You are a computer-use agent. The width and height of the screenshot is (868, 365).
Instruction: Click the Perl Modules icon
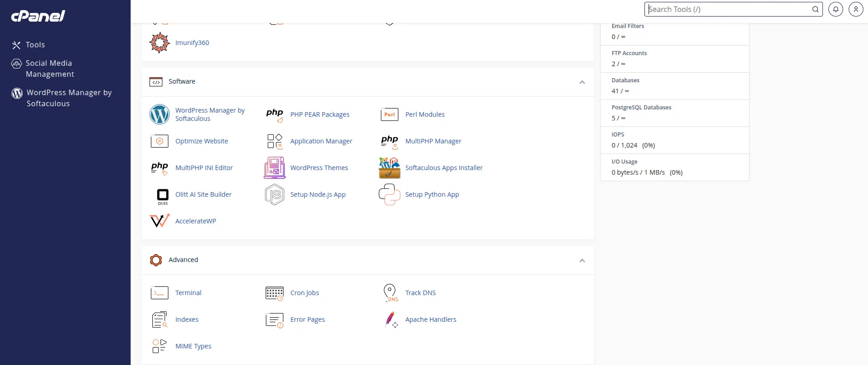coord(390,114)
